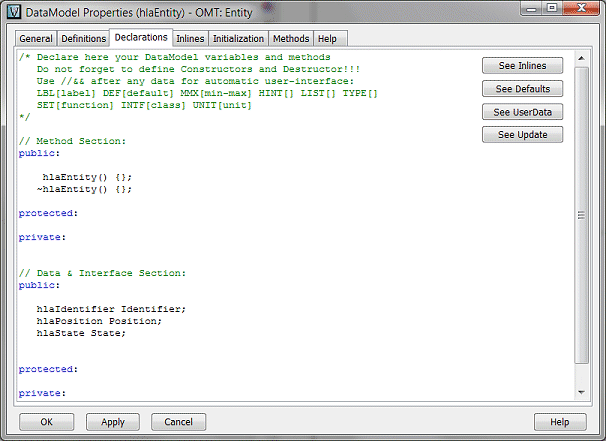Click the Apply button
The image size is (606, 441).
coord(113,422)
